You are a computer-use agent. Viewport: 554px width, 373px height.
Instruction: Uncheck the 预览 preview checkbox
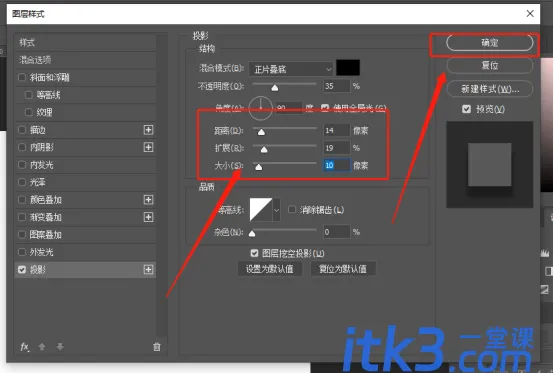point(466,109)
